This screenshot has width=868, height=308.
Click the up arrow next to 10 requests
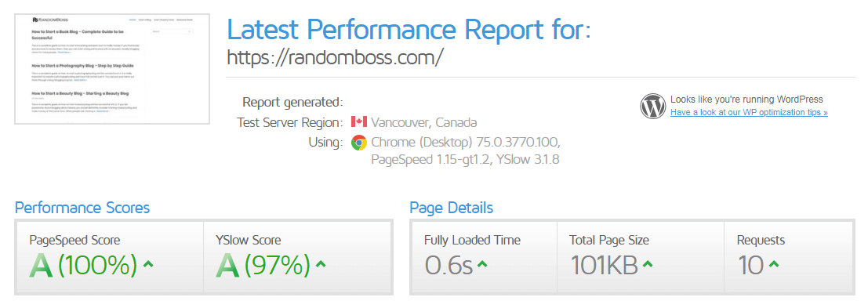pos(774,264)
